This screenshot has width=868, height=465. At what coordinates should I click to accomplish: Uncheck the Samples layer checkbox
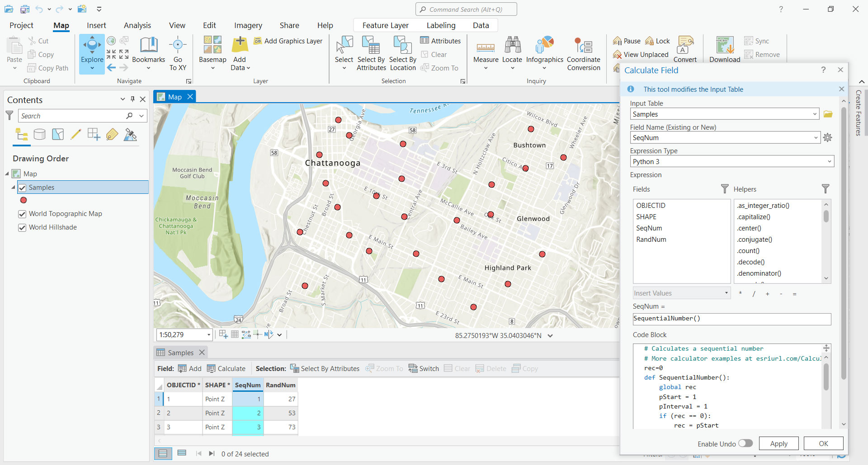tap(22, 188)
